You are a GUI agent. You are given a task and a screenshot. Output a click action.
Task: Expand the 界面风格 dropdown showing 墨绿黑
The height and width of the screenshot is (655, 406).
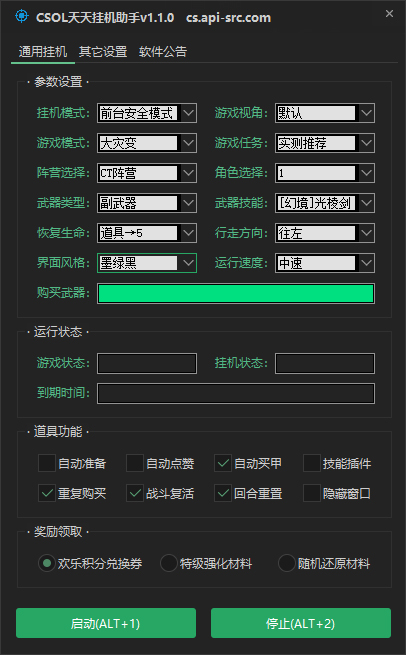(x=147, y=263)
